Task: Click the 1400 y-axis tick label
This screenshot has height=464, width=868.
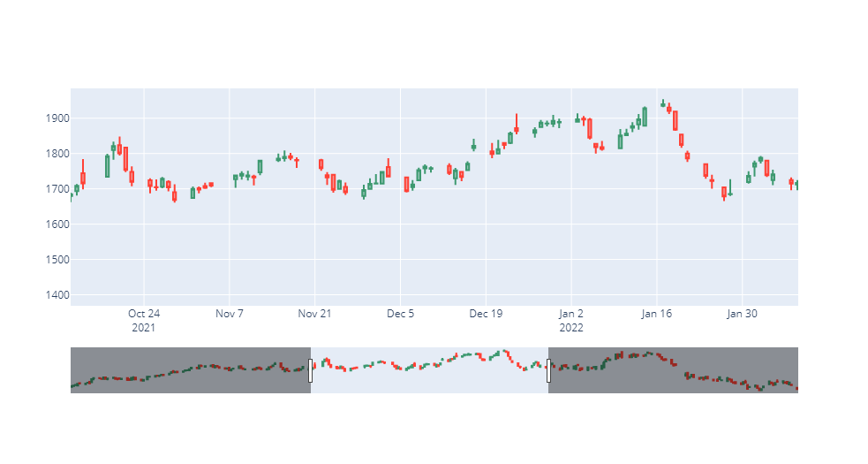Action: (52, 295)
